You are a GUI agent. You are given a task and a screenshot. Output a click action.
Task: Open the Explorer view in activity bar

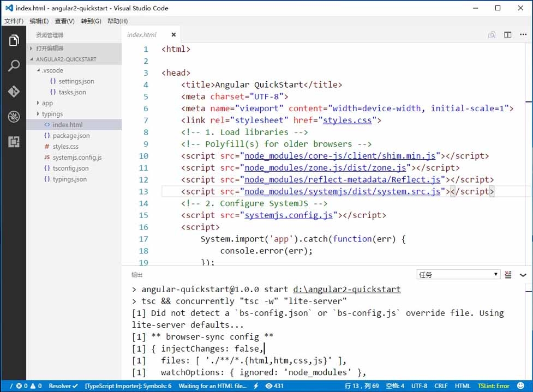pos(14,40)
